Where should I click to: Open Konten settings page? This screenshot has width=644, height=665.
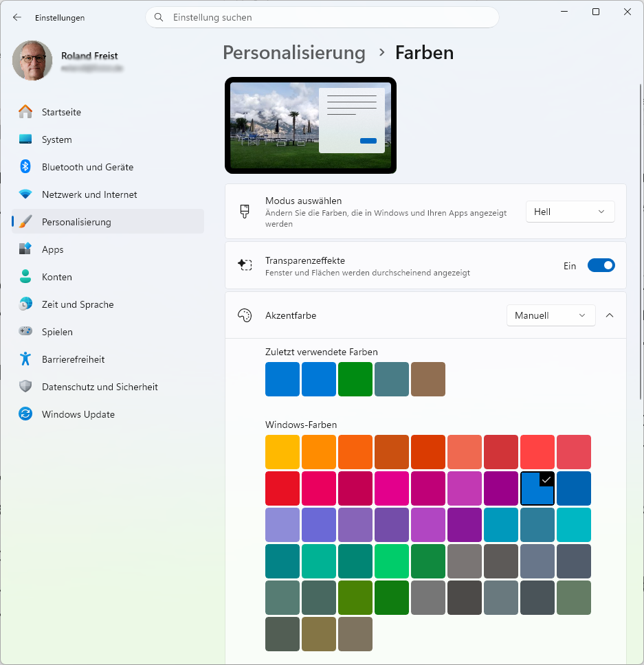coord(108,277)
